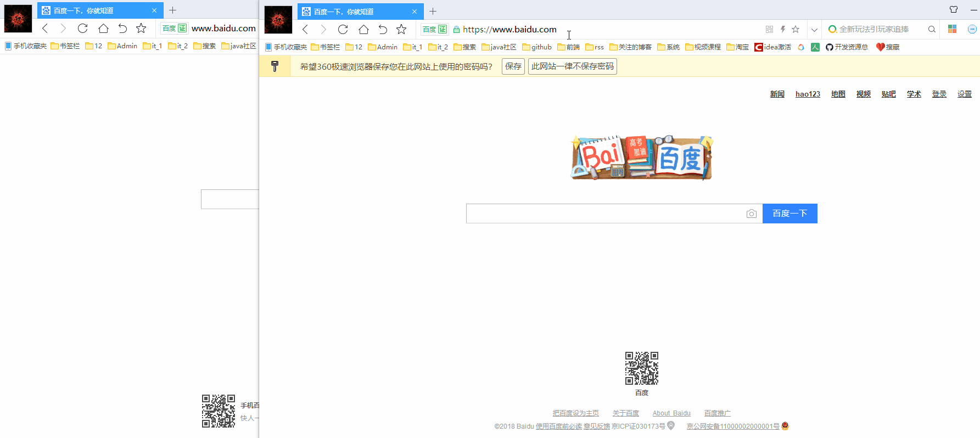Click the green padlock security icon
The height and width of the screenshot is (438, 980).
coord(456,30)
